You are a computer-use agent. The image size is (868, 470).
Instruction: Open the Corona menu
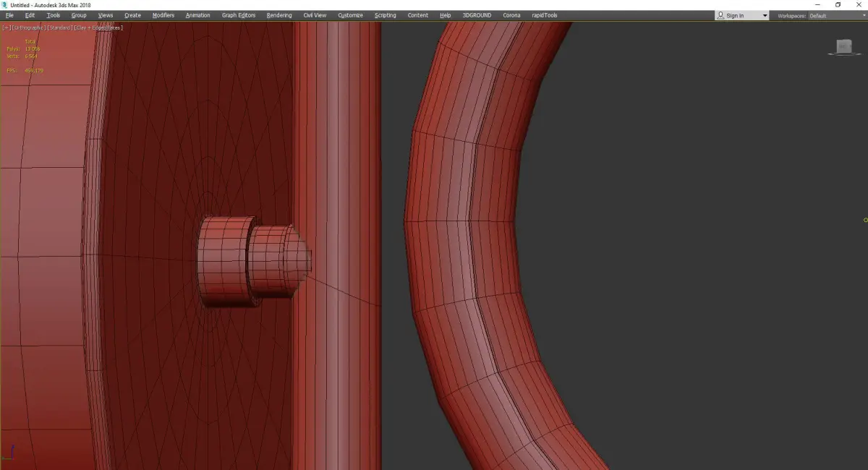pos(511,15)
